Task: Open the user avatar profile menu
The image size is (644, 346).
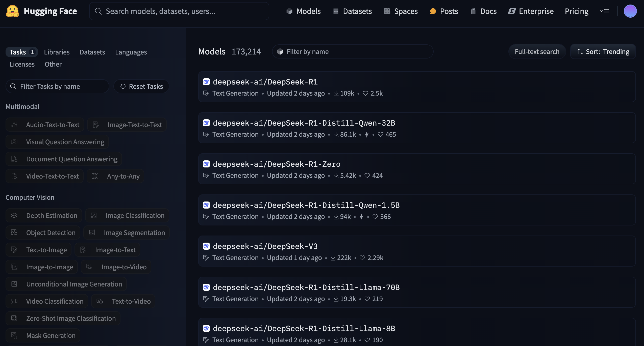Action: [630, 11]
